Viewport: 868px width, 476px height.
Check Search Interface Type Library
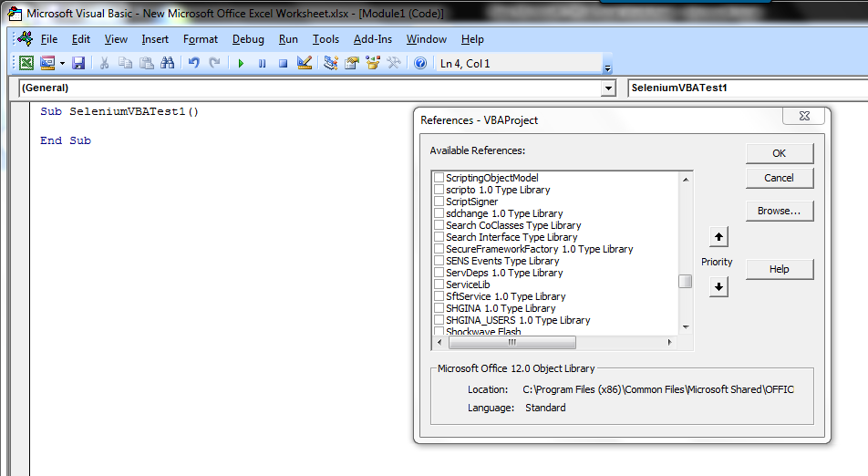pyautogui.click(x=439, y=237)
